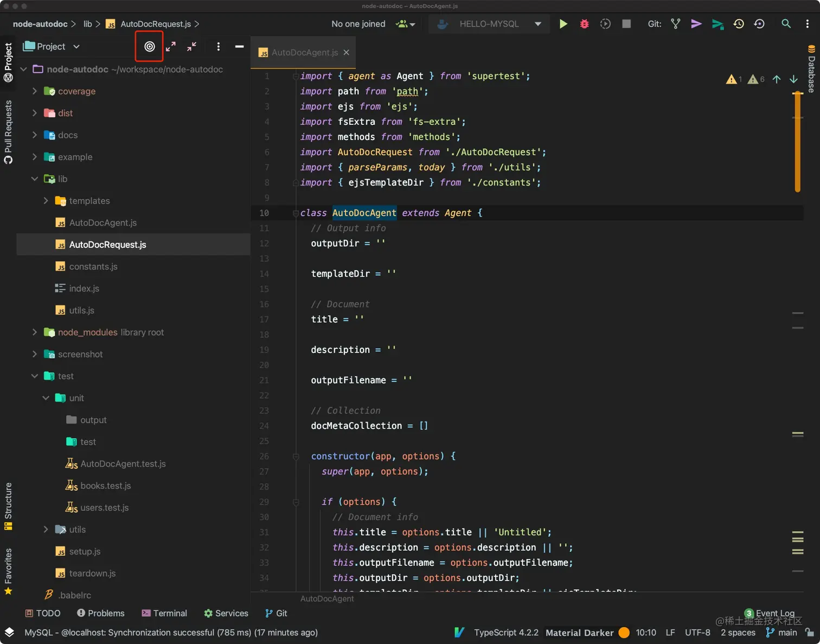820x644 pixels.
Task: Open the Code With Me users icon
Action: pyautogui.click(x=405, y=24)
